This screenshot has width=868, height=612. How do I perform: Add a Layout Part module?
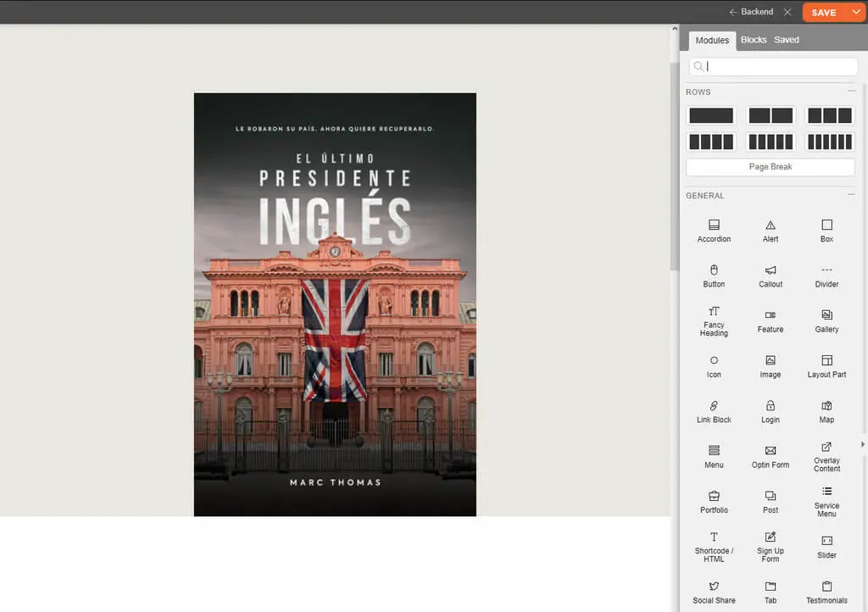[826, 367]
